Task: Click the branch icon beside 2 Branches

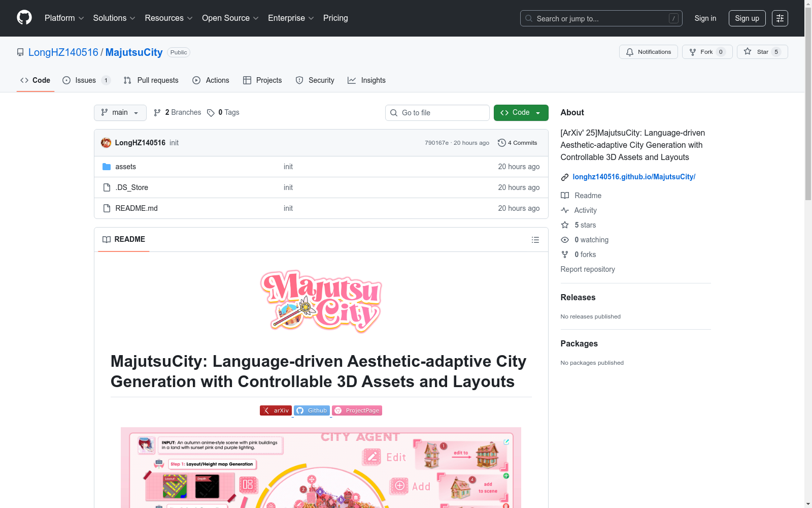Action: tap(157, 113)
